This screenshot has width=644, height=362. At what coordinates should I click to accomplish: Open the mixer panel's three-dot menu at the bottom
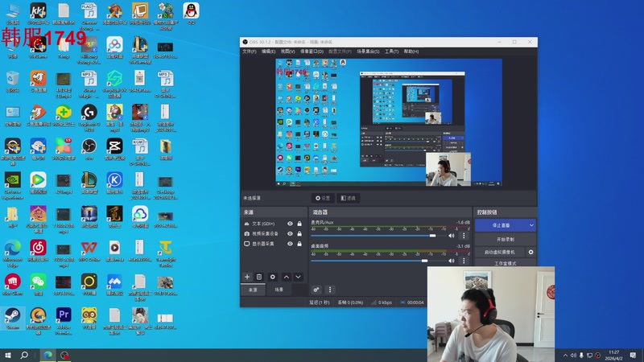pos(330,290)
